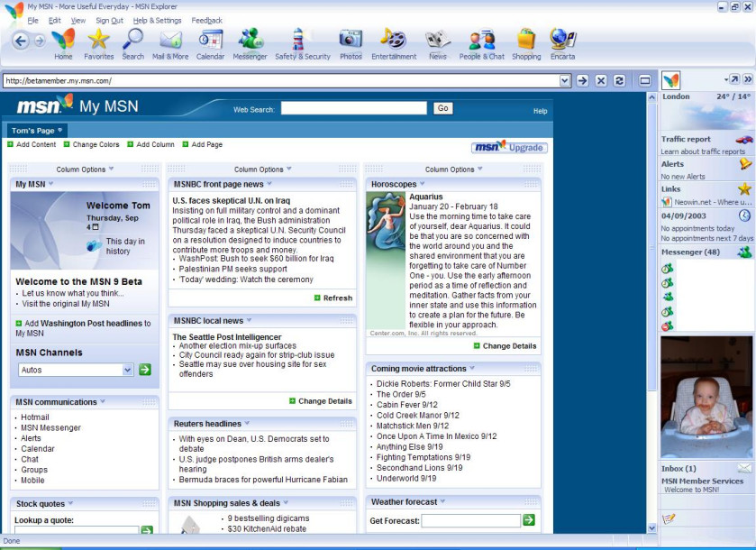The width and height of the screenshot is (756, 550).
Task: Open the File menu
Action: pyautogui.click(x=32, y=20)
